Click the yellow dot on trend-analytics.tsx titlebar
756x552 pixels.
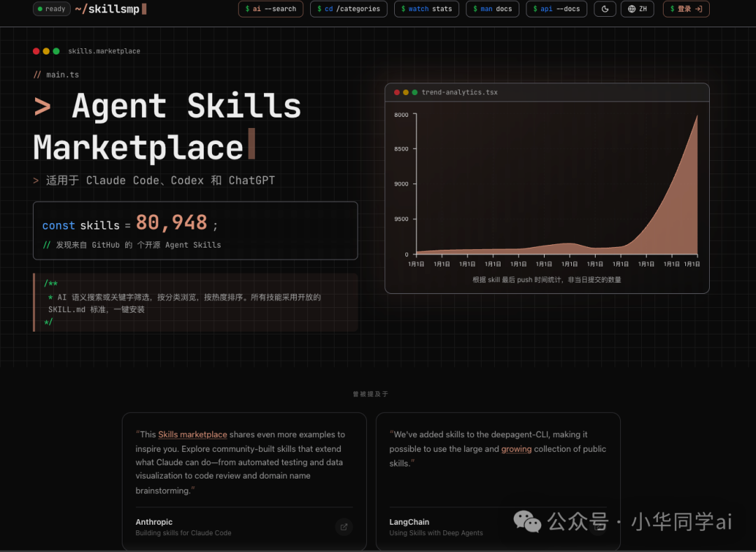click(405, 92)
